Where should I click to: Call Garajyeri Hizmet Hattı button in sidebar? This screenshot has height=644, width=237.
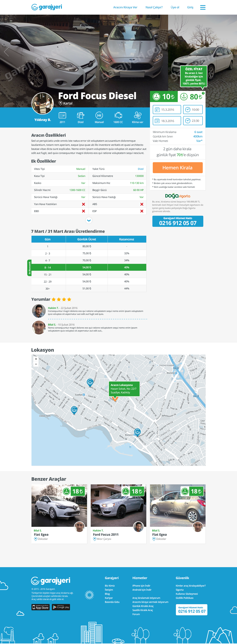pos(178,221)
